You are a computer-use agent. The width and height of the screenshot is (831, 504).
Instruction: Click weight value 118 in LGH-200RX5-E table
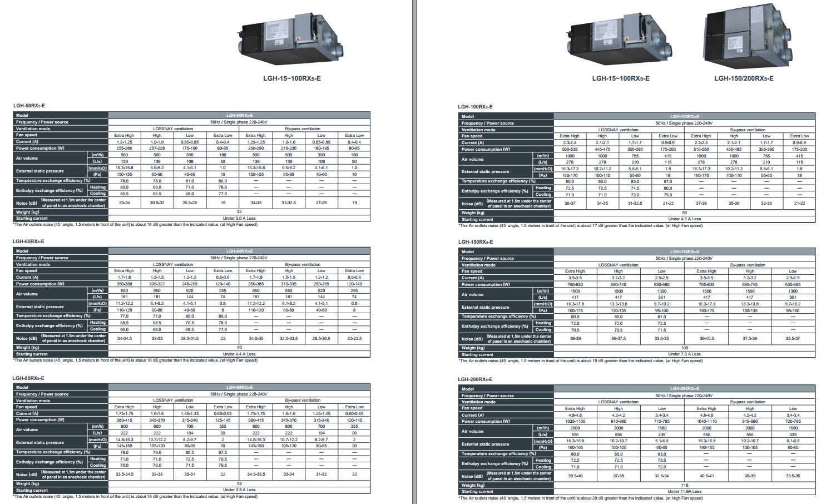[684, 485]
